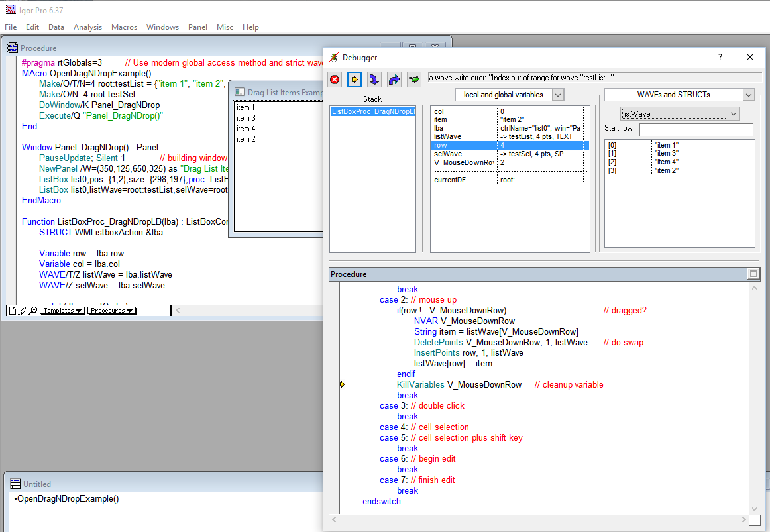Click left arrow of debugger horizontal scrollbar

click(334, 519)
